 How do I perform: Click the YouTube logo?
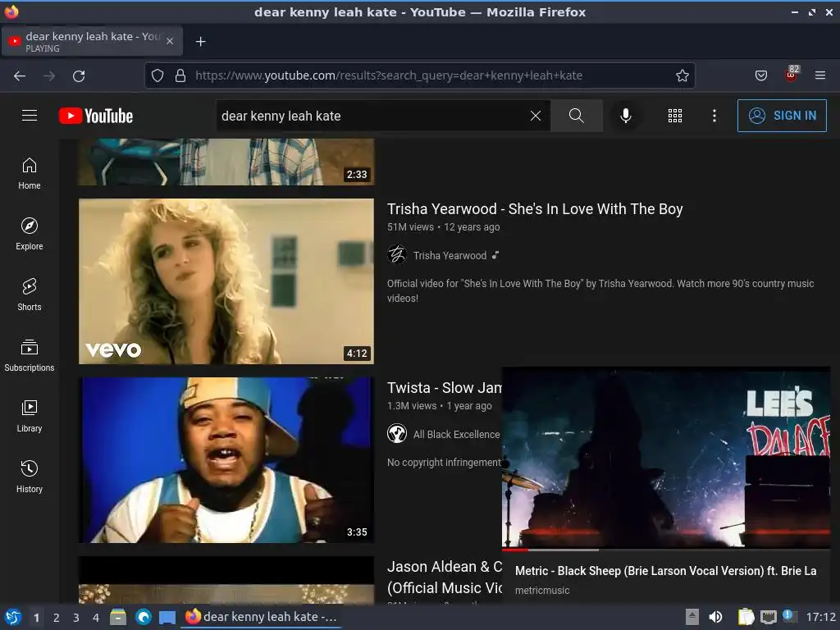[x=96, y=116]
